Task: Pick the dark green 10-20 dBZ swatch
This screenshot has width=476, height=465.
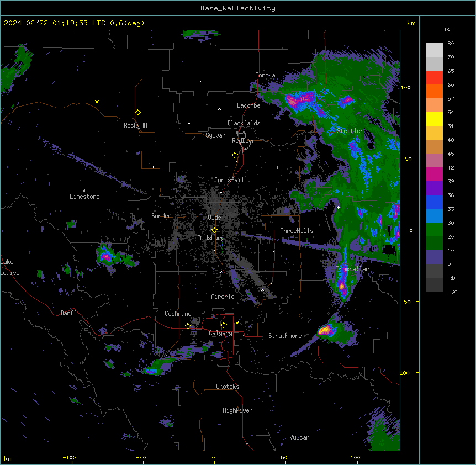Action: [x=434, y=243]
